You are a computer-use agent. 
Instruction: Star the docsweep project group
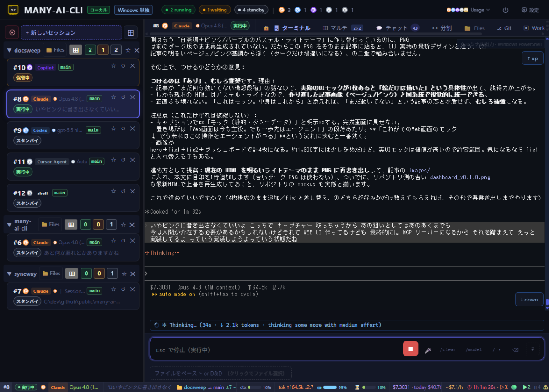(x=128, y=50)
